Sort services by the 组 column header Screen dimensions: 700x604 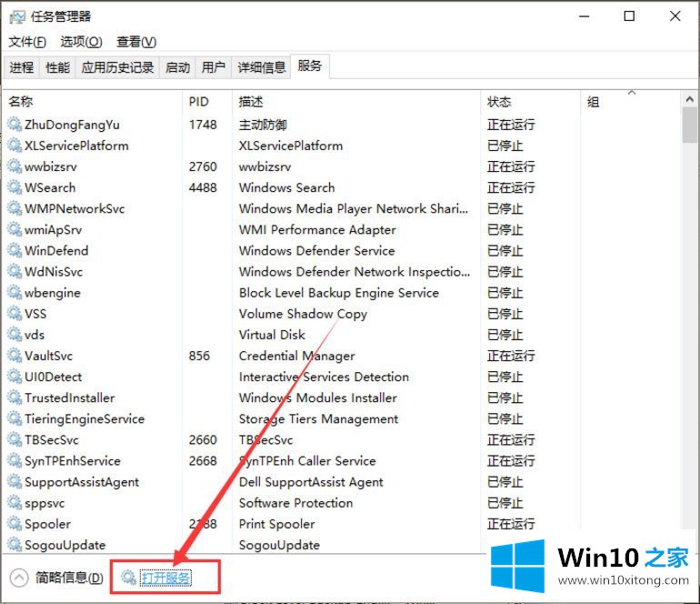(x=631, y=102)
